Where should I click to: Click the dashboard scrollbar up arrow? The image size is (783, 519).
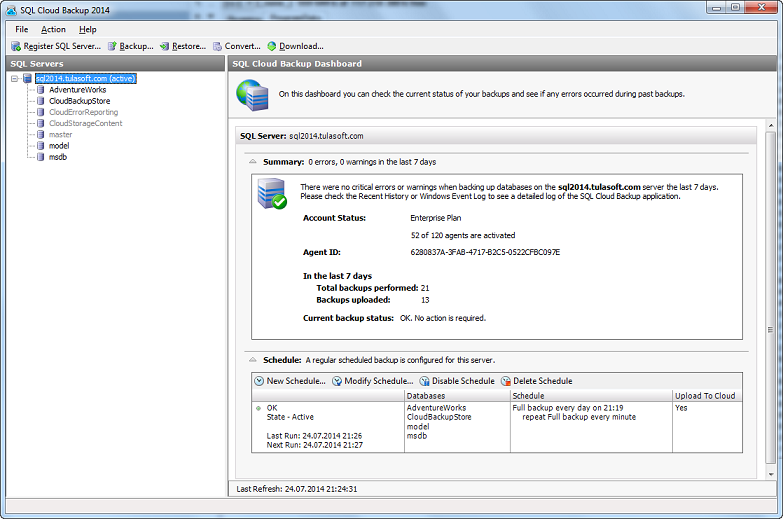click(771, 125)
